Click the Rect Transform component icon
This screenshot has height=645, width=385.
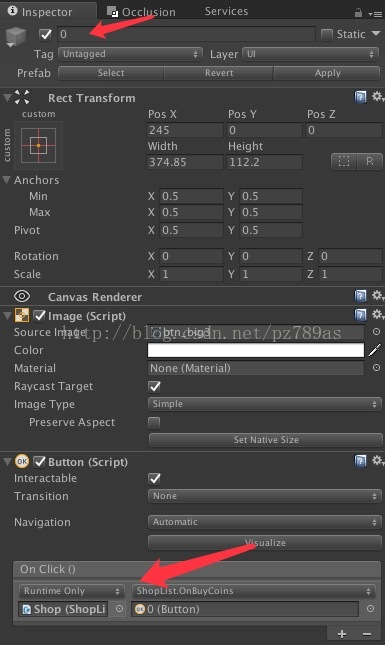tap(22, 97)
